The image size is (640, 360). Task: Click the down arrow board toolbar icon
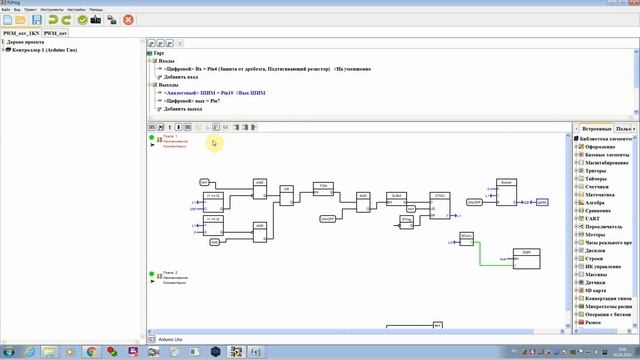tap(178, 127)
